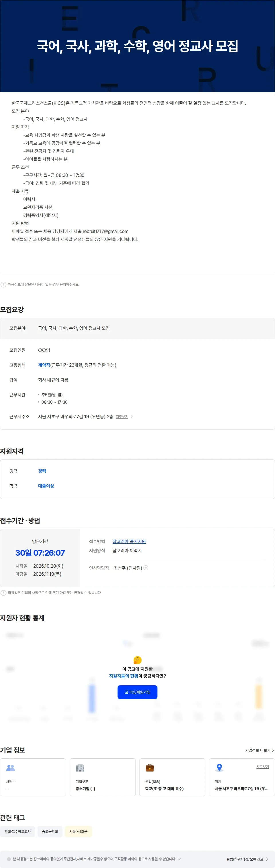Click the 잡코리아 이력서 application format text

[x=127, y=551]
